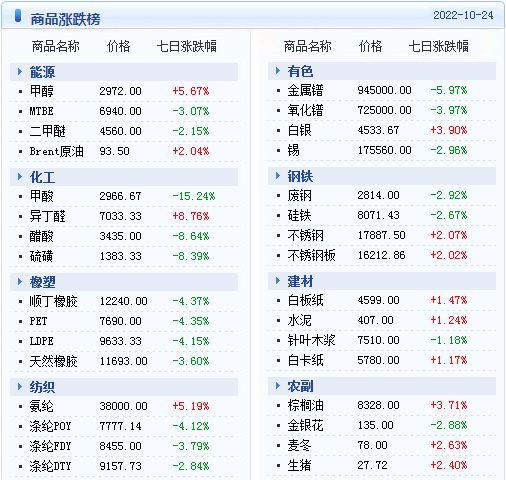Click the price 17887.50 for 不锈钢
Image resolution: width=506 pixels, height=480 pixels.
click(381, 235)
